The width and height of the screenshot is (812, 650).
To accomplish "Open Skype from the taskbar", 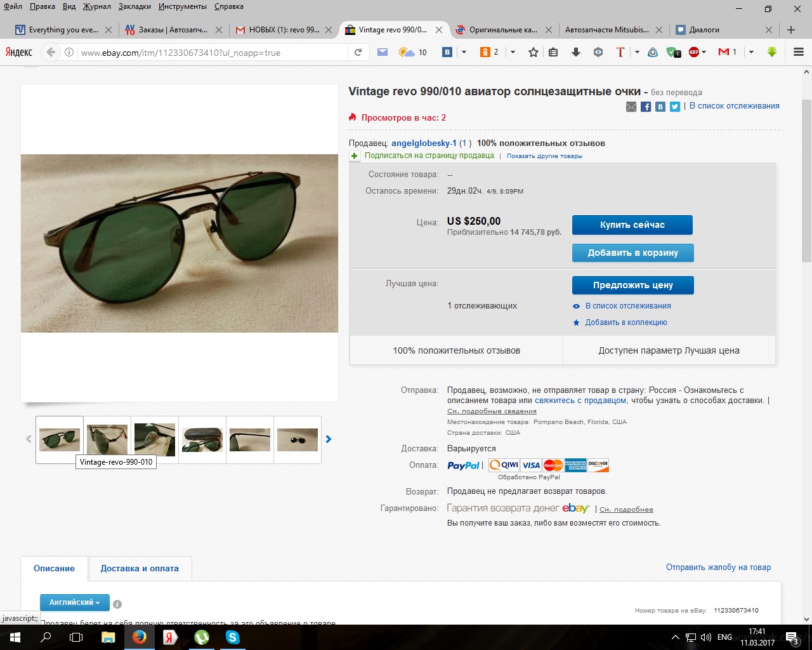I will click(233, 637).
